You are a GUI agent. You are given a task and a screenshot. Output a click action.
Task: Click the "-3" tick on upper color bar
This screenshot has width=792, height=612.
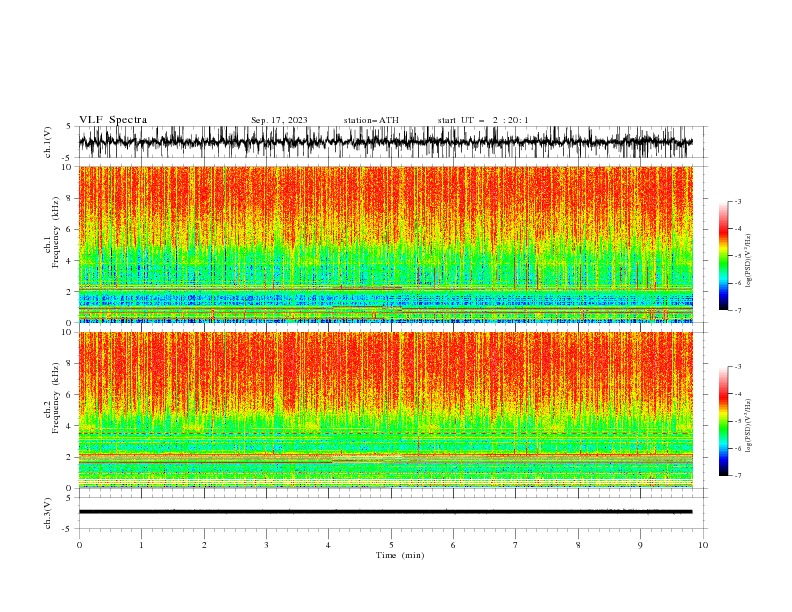(x=737, y=201)
